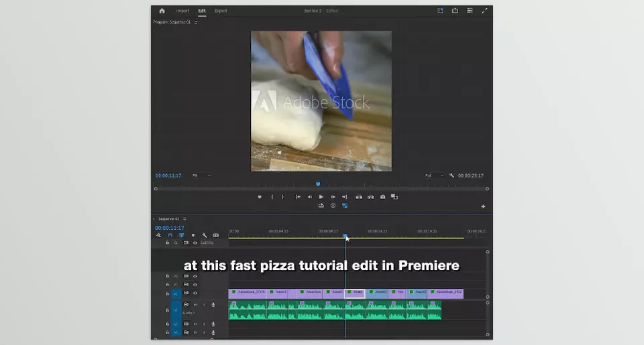Toggle V1 track output eye
Viewport: 644px width, 345px height.
195,293
